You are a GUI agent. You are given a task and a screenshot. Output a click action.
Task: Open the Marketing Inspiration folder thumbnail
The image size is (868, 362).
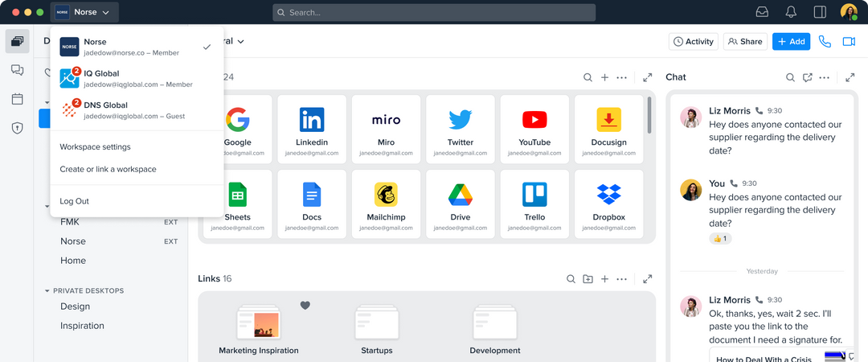[259, 323]
